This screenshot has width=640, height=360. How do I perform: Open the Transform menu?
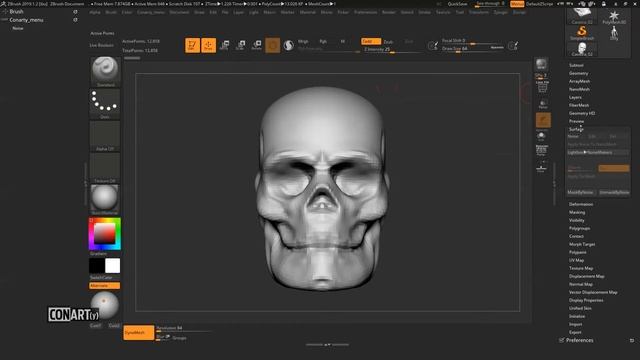point(478,12)
